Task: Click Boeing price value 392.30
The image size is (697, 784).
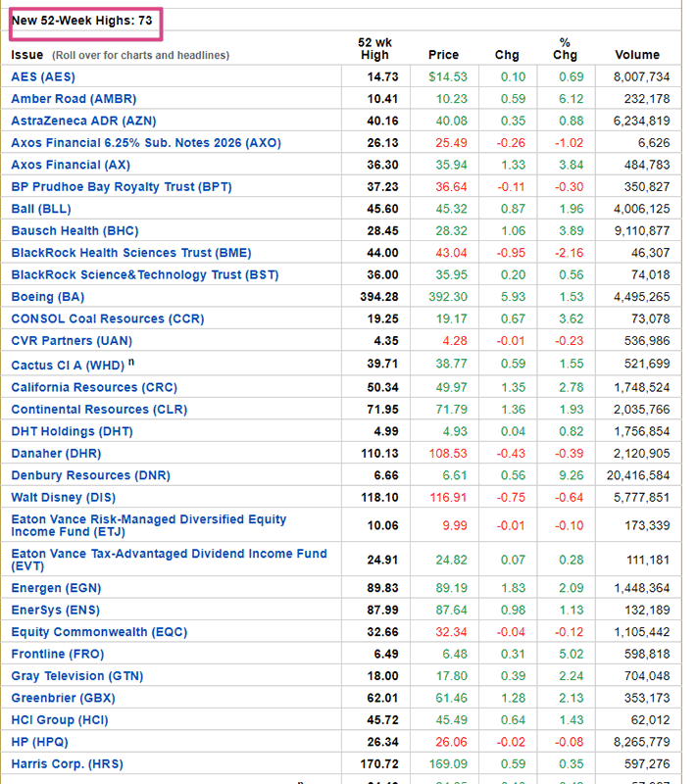Action: point(448,297)
